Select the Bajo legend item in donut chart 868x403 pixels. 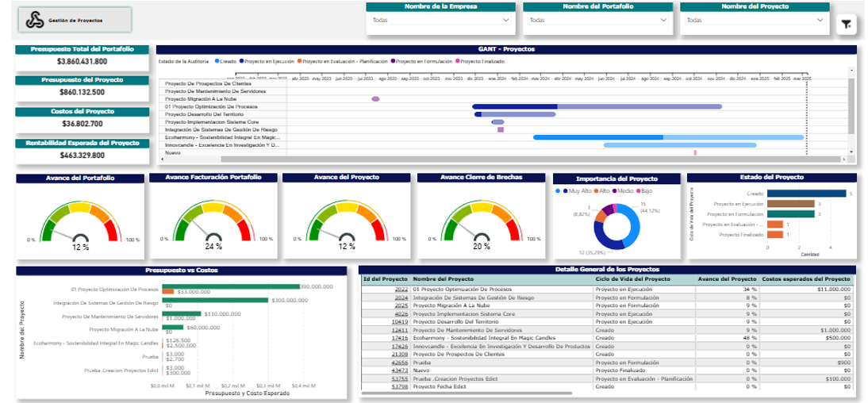coord(638,191)
